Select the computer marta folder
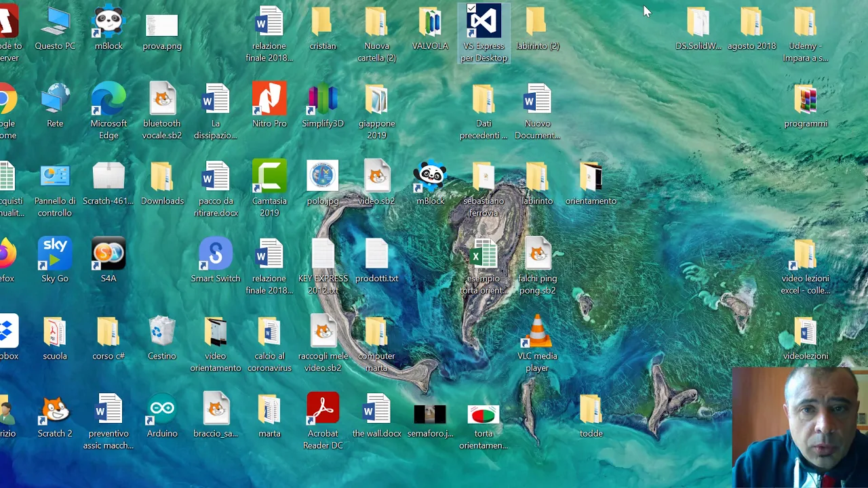Image resolution: width=868 pixels, height=488 pixels. pos(376,343)
